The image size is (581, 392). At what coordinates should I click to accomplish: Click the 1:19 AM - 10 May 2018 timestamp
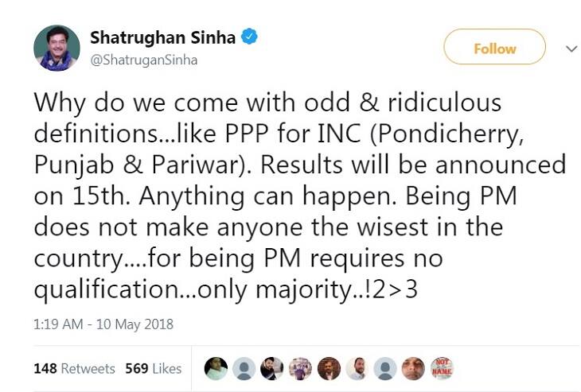tap(103, 324)
